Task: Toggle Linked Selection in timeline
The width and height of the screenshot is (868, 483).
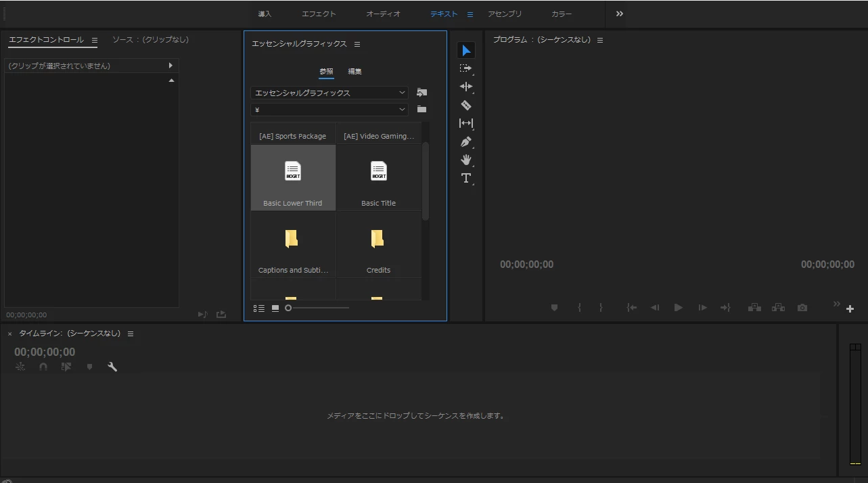Action: point(66,367)
